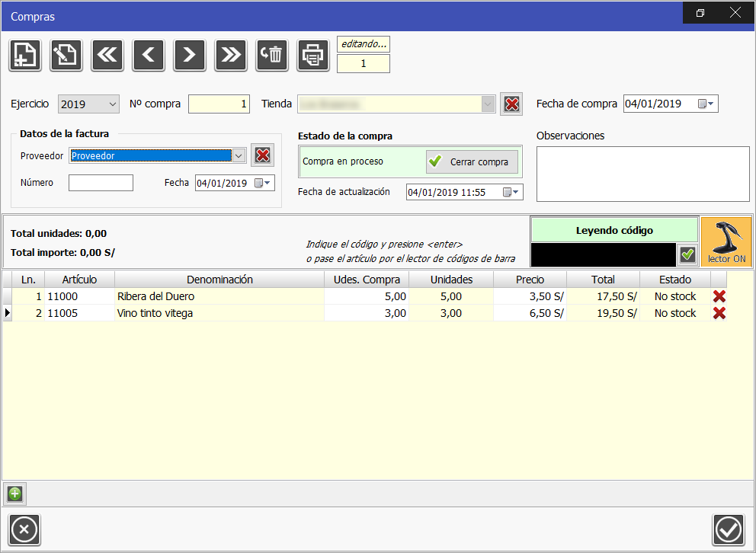Open the Proveedor combo box
This screenshot has width=756, height=553.
pyautogui.click(x=239, y=155)
